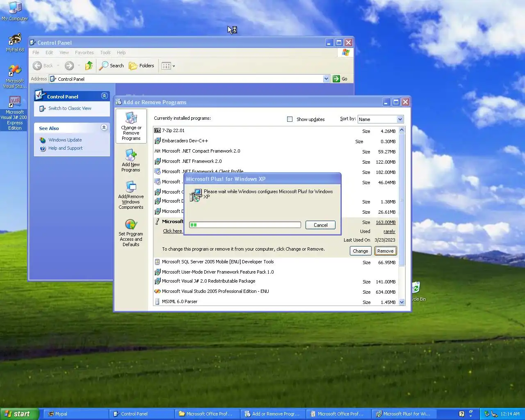Screen dimensions: 525x420
Task: Click the Change button
Action: tap(360, 251)
